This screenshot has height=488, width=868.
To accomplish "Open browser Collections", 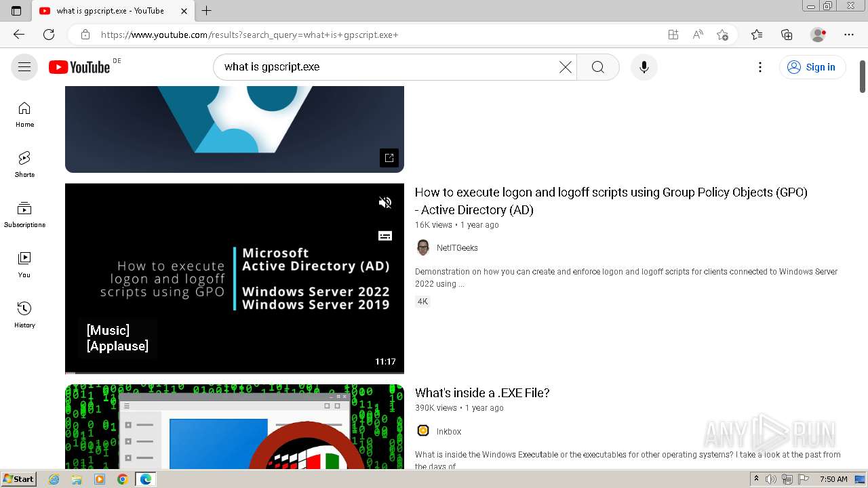I will [787, 35].
